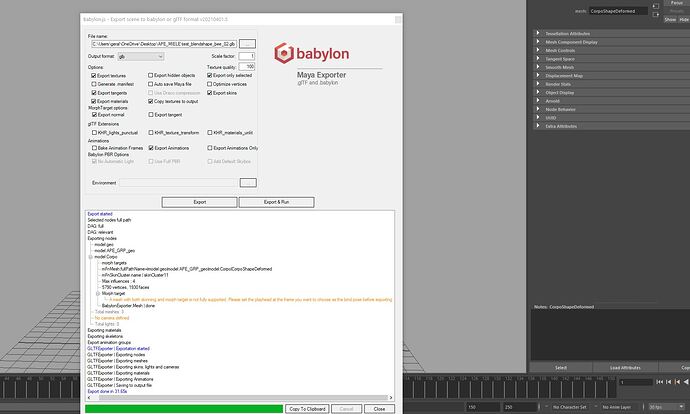Click the right arrow of log horizontal scrollbar
The height and width of the screenshot is (414, 690).
391,398
